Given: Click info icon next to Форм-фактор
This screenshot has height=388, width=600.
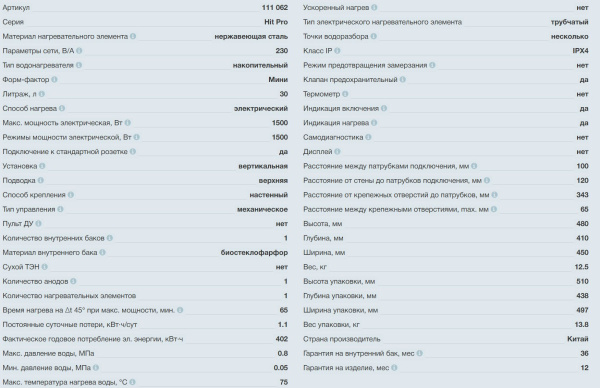Looking at the screenshot, I should (54, 79).
